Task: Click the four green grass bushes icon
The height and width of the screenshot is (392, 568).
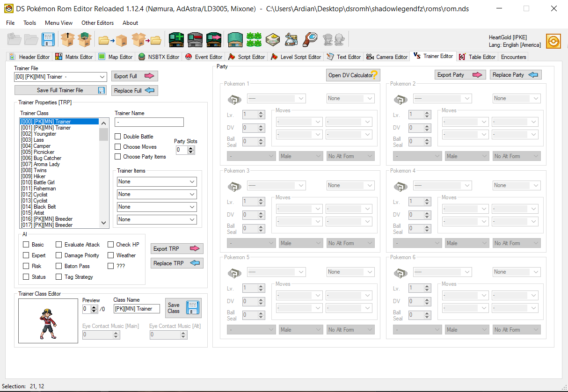Action: pos(254,40)
